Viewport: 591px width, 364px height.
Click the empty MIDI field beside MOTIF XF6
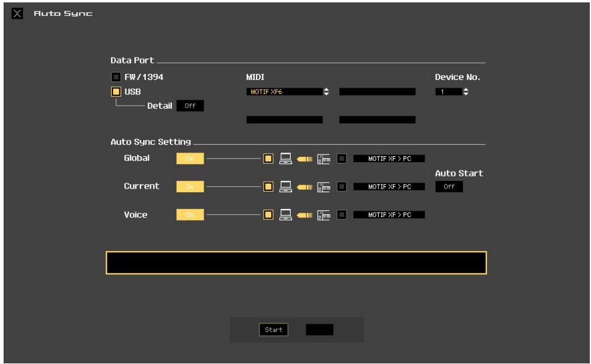[377, 91]
